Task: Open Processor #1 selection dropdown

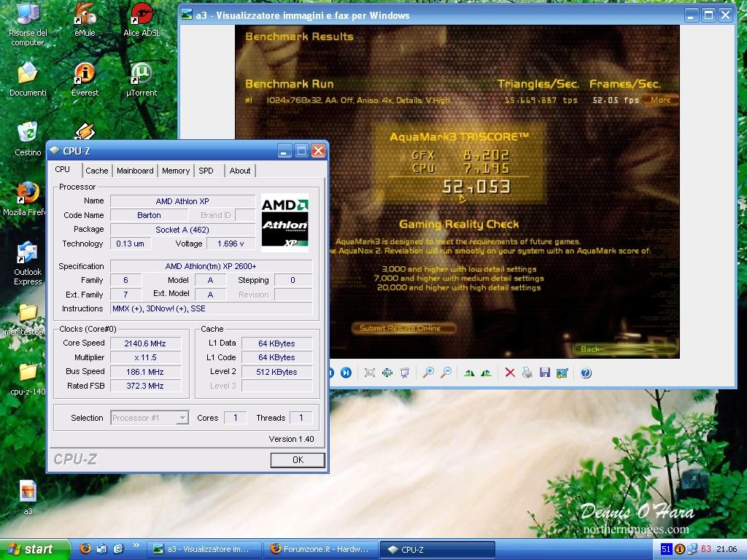Action: tap(150, 418)
